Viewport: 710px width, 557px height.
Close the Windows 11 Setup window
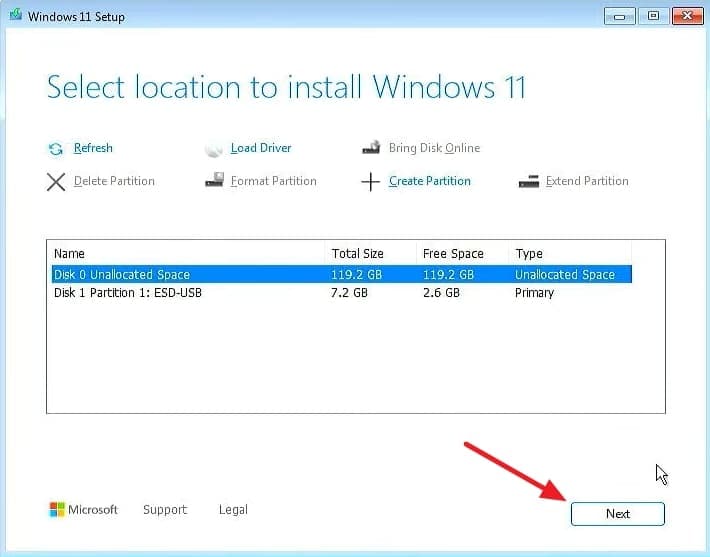pos(687,16)
